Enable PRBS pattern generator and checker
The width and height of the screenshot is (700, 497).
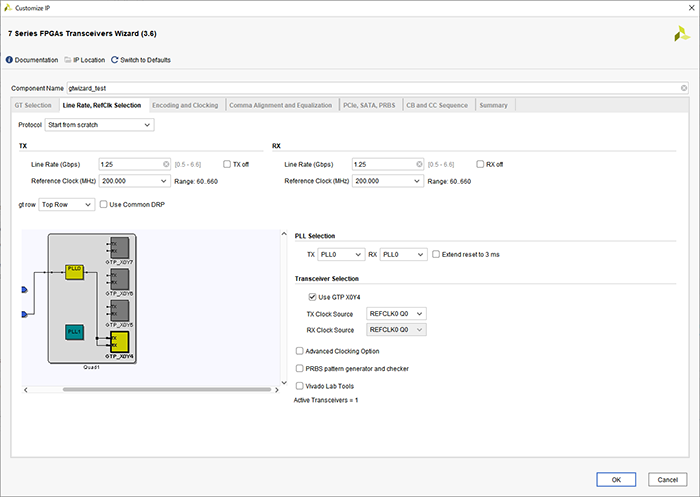coord(300,368)
